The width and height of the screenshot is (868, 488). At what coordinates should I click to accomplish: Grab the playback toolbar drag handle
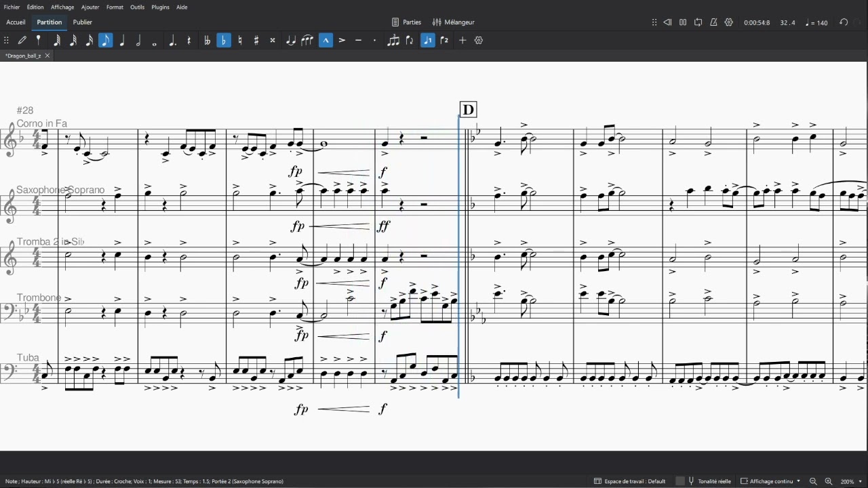pyautogui.click(x=654, y=22)
